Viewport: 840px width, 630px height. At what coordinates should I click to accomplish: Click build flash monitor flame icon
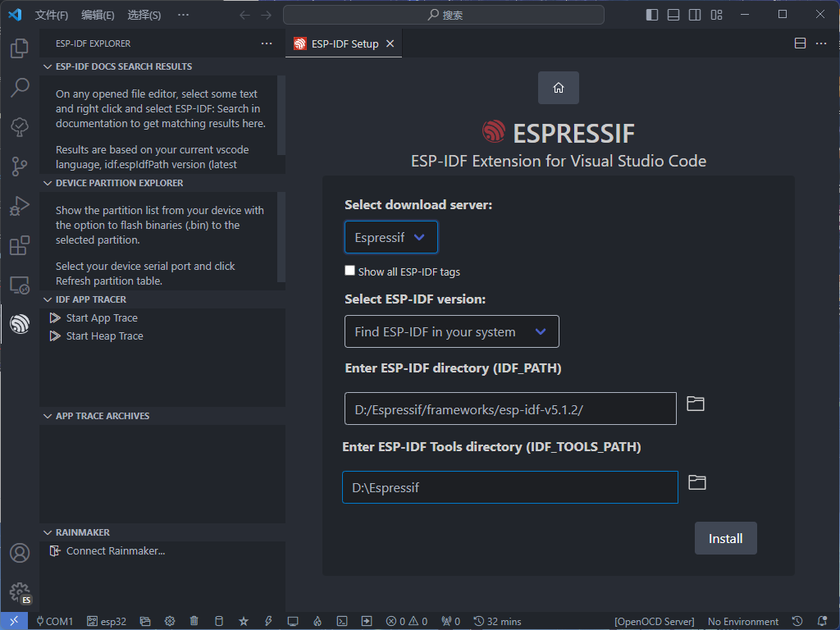click(317, 621)
